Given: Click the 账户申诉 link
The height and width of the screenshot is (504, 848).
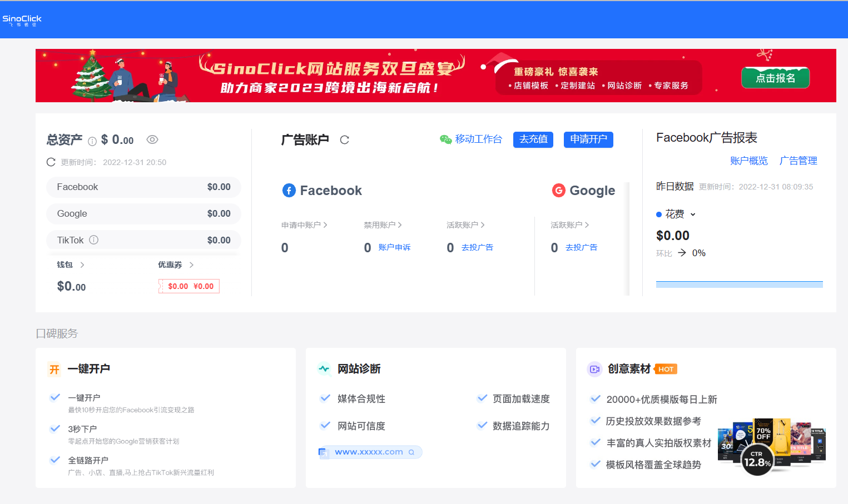Looking at the screenshot, I should (x=394, y=247).
